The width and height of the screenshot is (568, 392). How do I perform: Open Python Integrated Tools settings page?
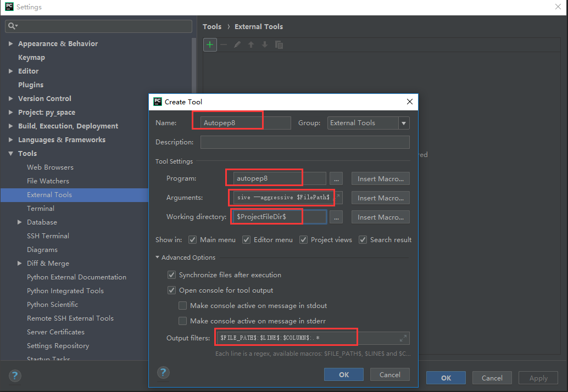(x=65, y=291)
